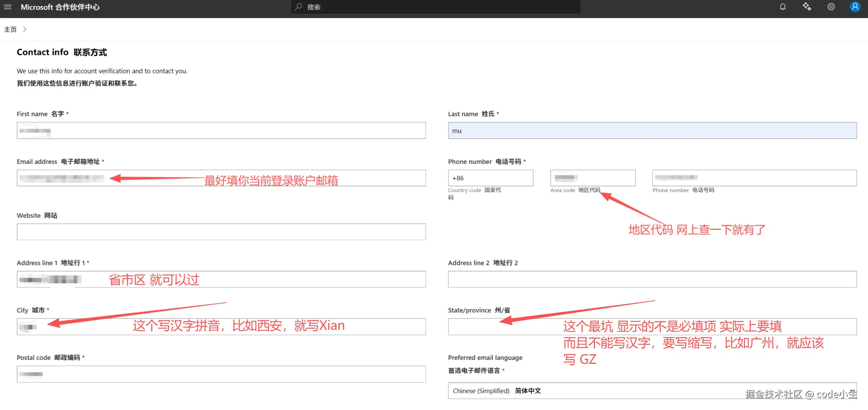Screen dimensions: 868x410
Task: Click the Address line 2 地址行 2 label
Action: (x=483, y=263)
